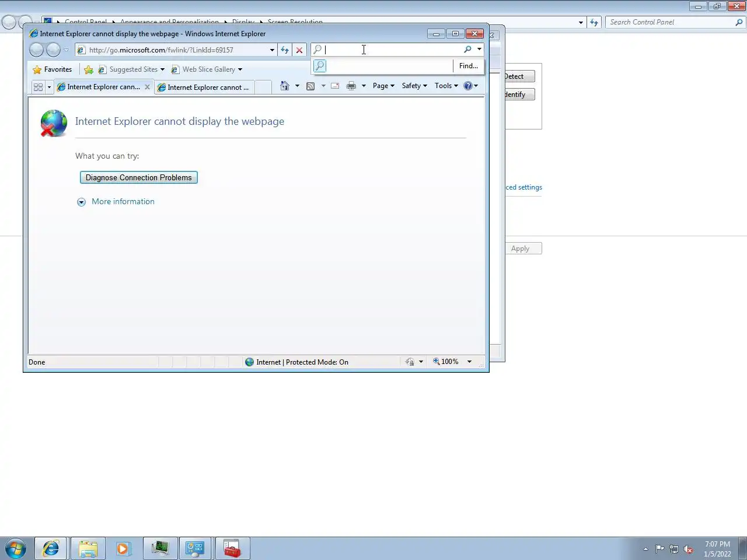
Task: Click Add to Favorites Bar star icon
Action: 89,69
